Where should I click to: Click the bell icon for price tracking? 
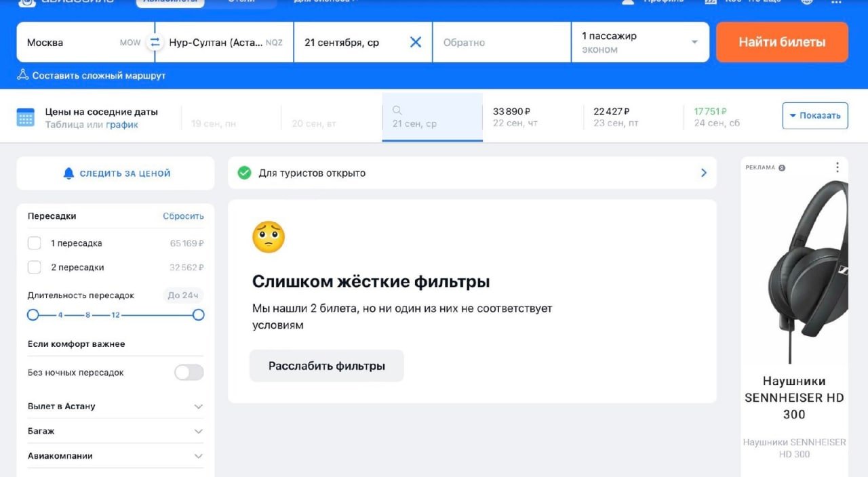point(68,173)
